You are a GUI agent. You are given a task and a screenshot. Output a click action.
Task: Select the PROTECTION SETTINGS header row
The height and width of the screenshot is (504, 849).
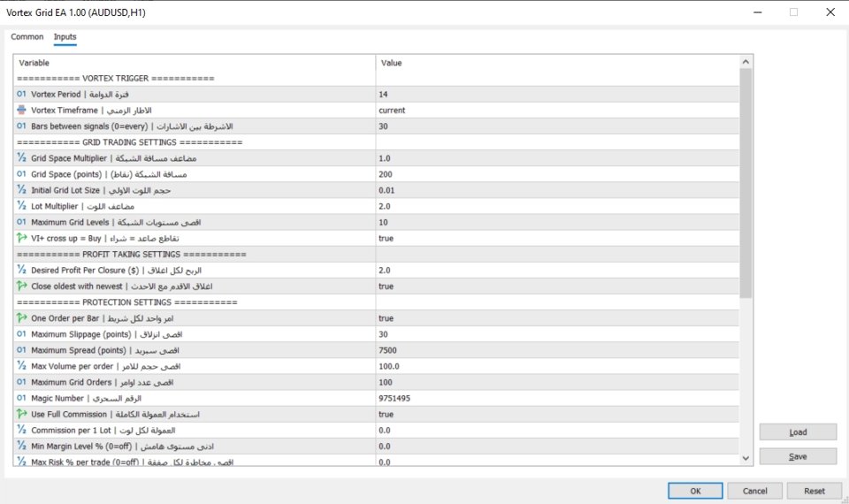377,302
